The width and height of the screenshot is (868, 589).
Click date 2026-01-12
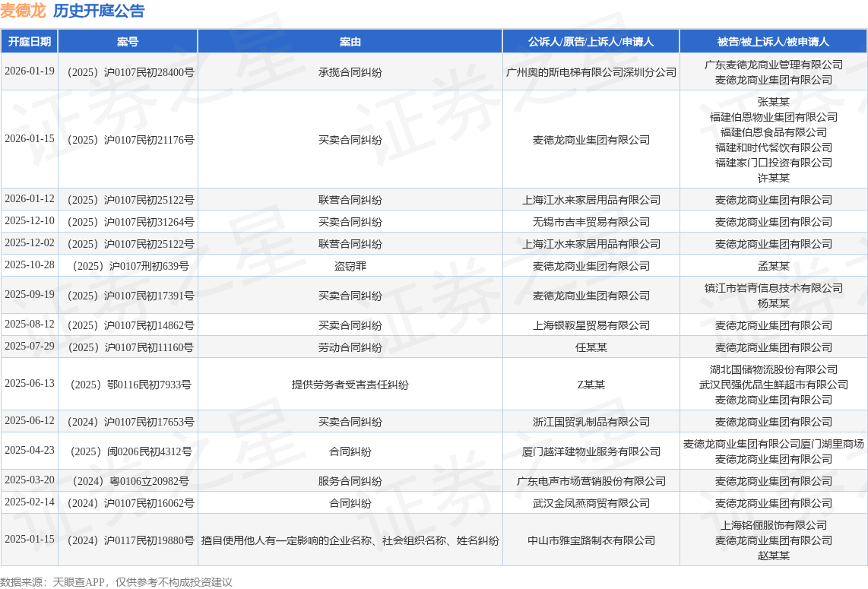pyautogui.click(x=30, y=198)
